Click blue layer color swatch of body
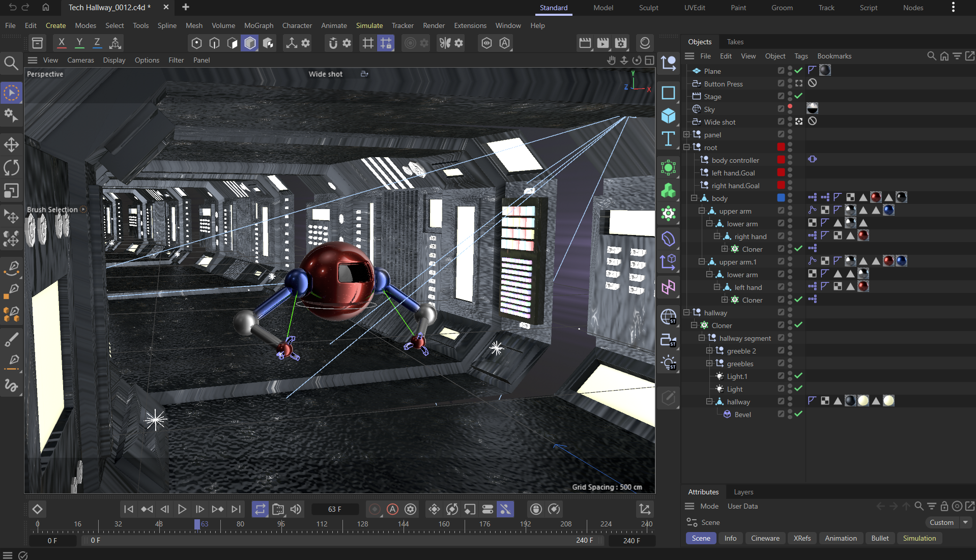The image size is (976, 560). [781, 198]
